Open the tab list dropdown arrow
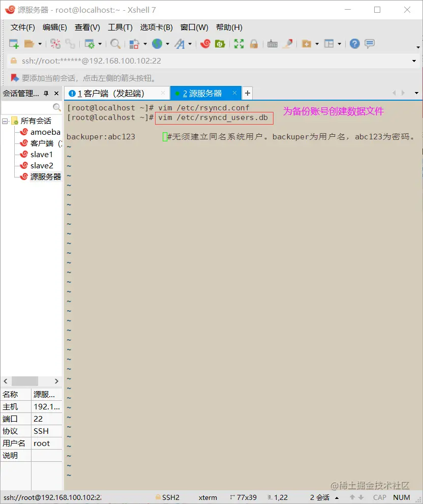This screenshot has height=504, width=423. point(416,93)
